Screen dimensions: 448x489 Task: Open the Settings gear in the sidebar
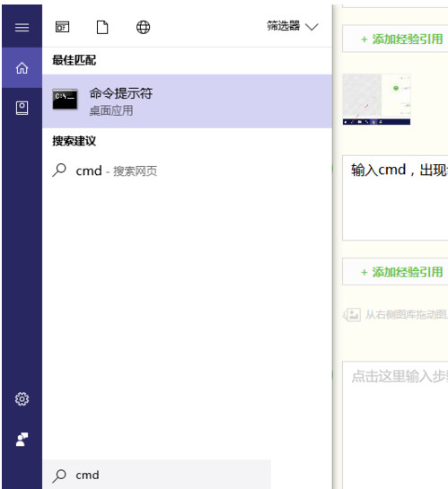tap(22, 399)
